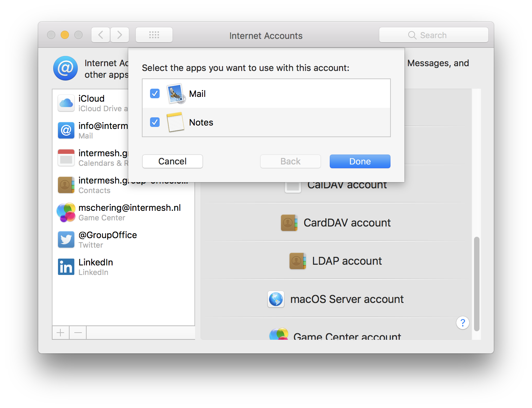Click the large Internet Accounts @ icon

(65, 68)
